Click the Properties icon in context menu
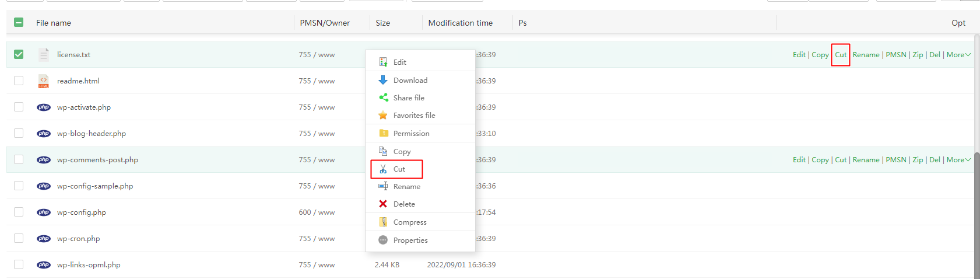980x279 pixels. pyautogui.click(x=383, y=240)
